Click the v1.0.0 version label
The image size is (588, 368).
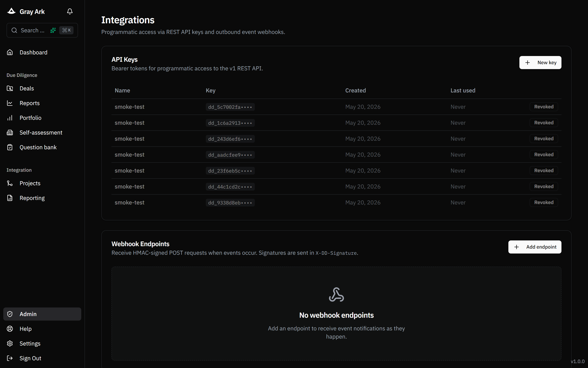coord(577,361)
